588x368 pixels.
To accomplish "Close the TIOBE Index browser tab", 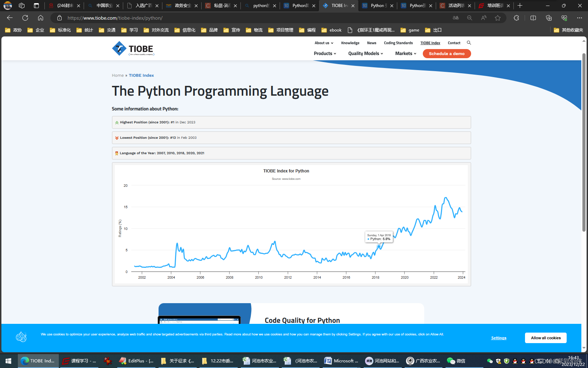I will click(x=353, y=6).
